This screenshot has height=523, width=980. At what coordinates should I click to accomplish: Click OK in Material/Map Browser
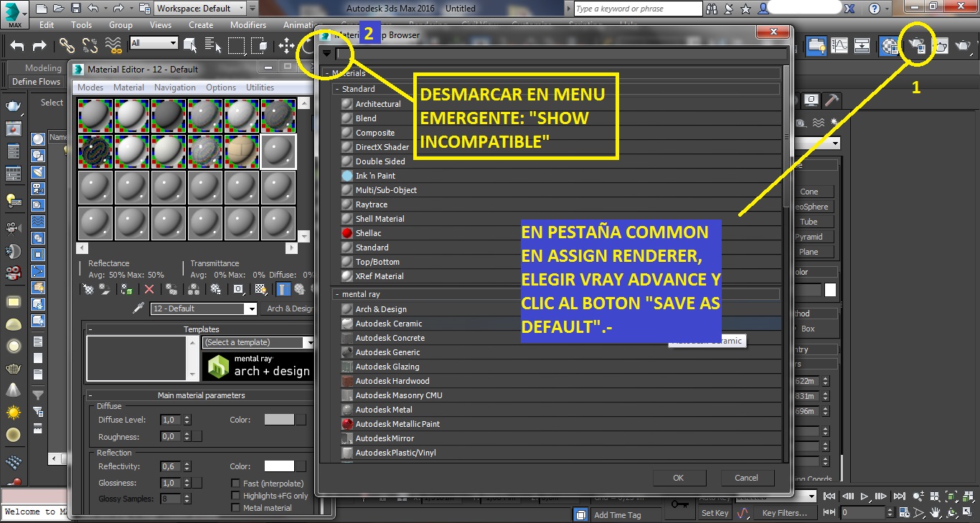[679, 478]
